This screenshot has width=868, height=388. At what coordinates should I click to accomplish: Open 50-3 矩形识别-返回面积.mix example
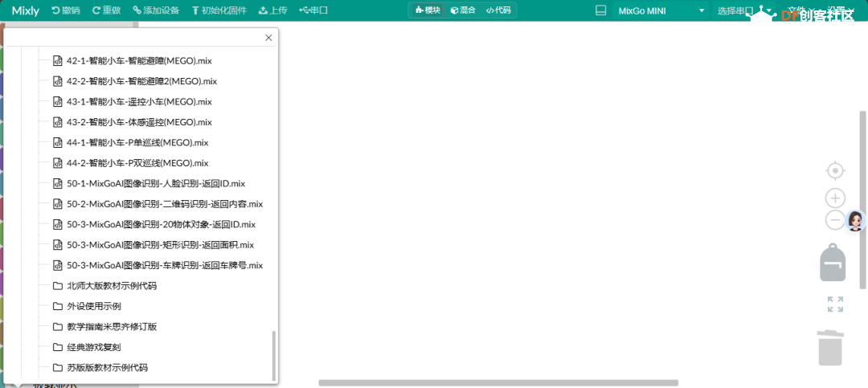(x=160, y=245)
